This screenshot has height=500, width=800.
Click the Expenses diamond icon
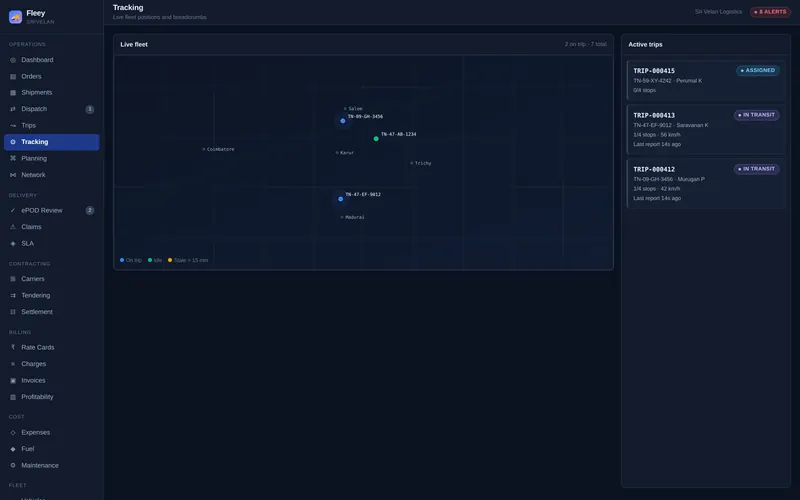[13, 433]
